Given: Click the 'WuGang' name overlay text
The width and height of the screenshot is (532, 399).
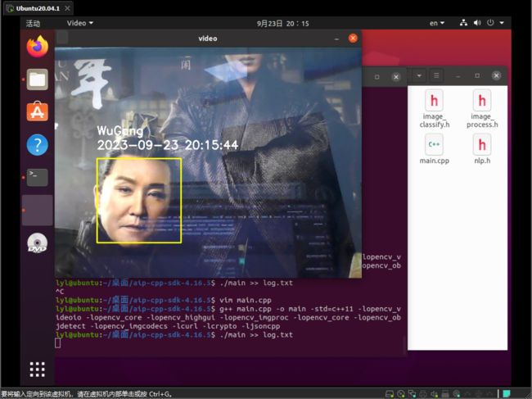Looking at the screenshot, I should click(120, 131).
